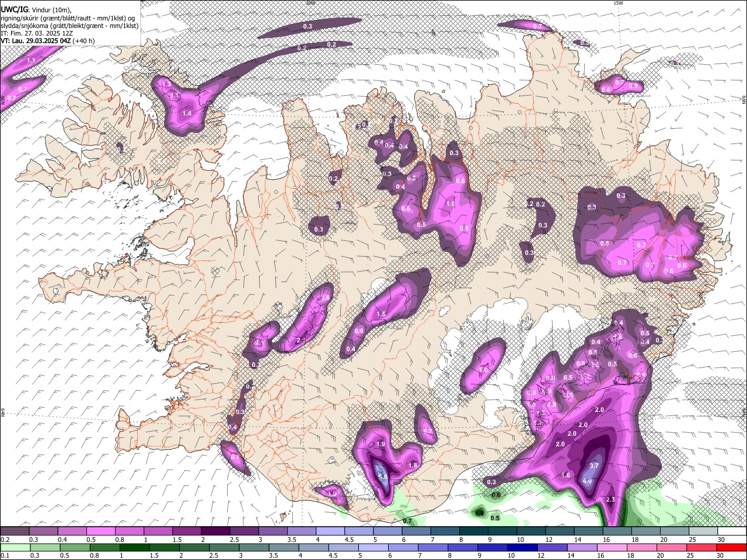The image size is (747, 560).
Task: Click the 15W longitude label at top
Action: (x=618, y=3)
